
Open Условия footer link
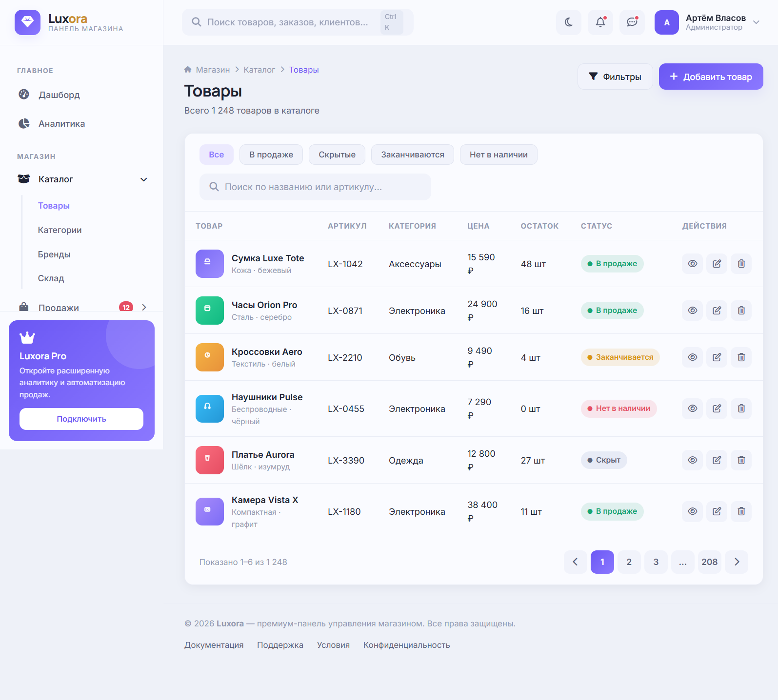pyautogui.click(x=333, y=645)
